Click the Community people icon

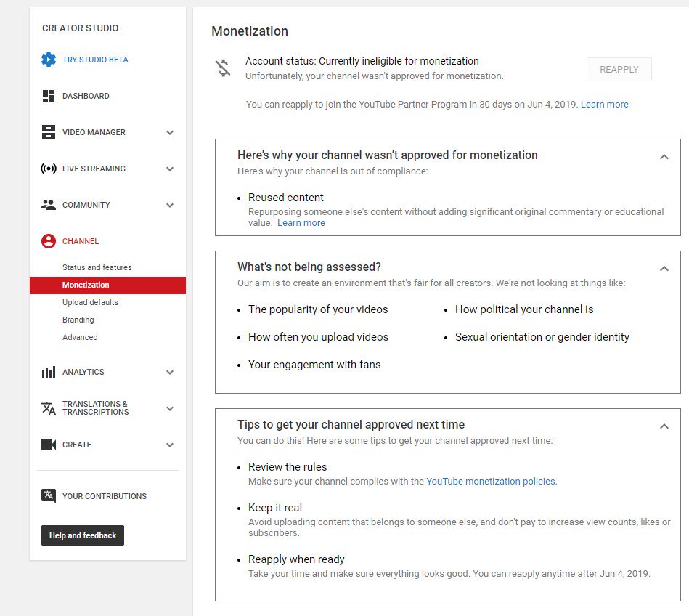[49, 204]
